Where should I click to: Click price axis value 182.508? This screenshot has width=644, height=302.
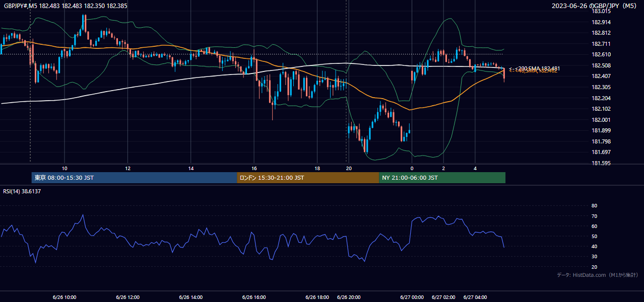[x=601, y=65]
